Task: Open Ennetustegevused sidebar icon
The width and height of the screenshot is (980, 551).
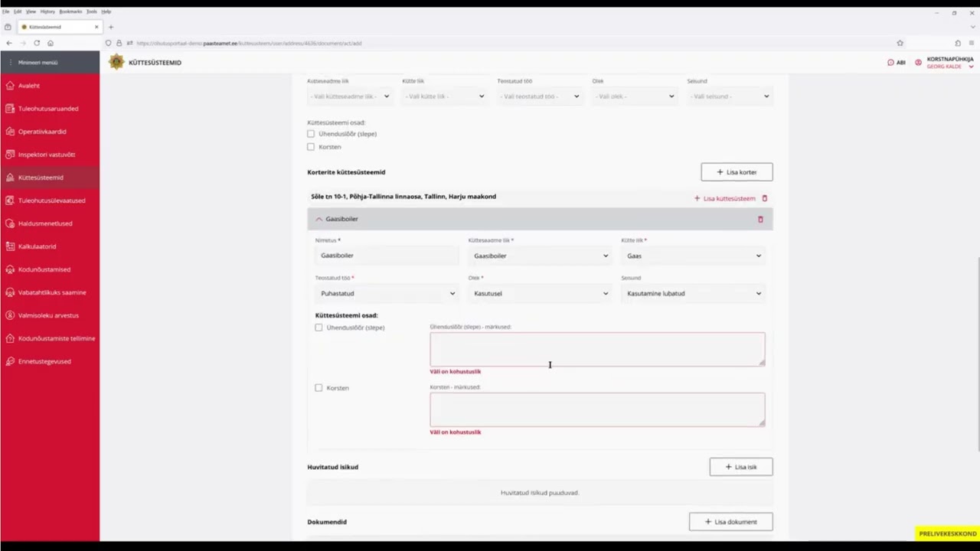Action: (10, 361)
